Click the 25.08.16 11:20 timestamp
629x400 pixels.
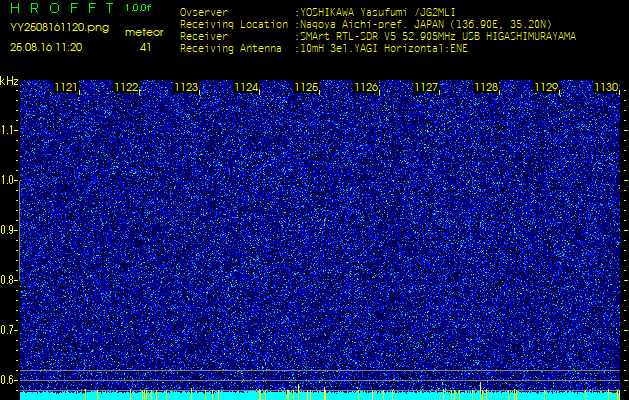(46, 47)
